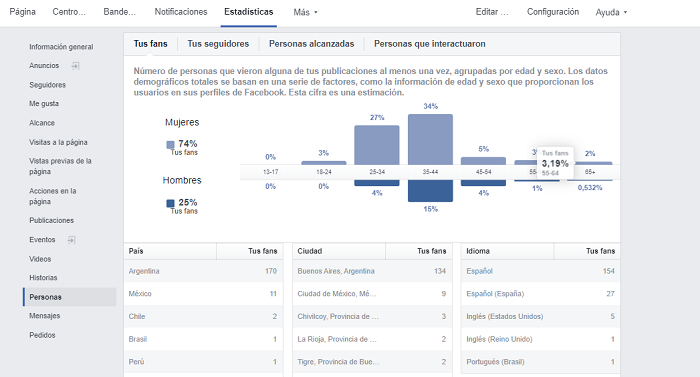The height and width of the screenshot is (377, 700).
Task: Expand the Más dropdown menu
Action: [x=305, y=13]
